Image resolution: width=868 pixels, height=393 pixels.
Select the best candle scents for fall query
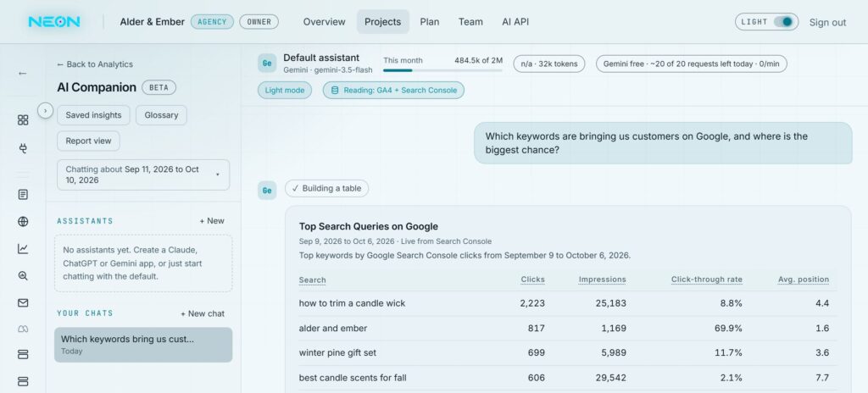353,378
